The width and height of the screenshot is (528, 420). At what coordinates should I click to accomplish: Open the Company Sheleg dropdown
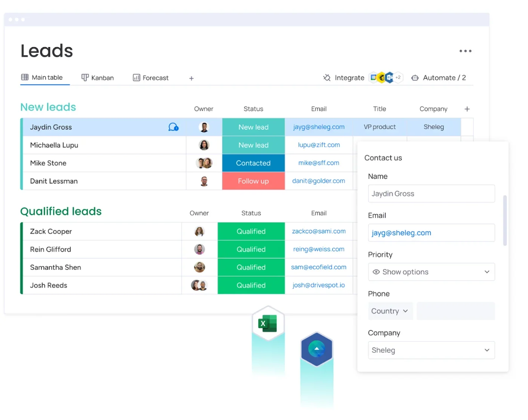point(431,350)
